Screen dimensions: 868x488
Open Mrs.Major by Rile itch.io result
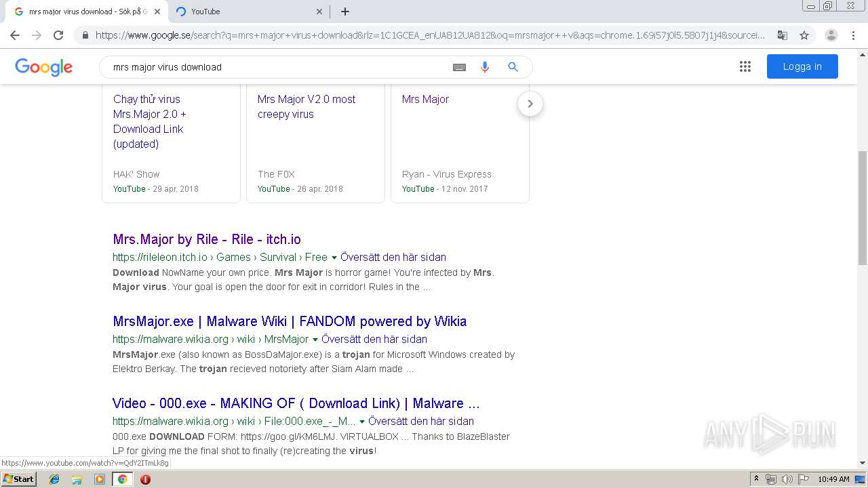click(207, 239)
